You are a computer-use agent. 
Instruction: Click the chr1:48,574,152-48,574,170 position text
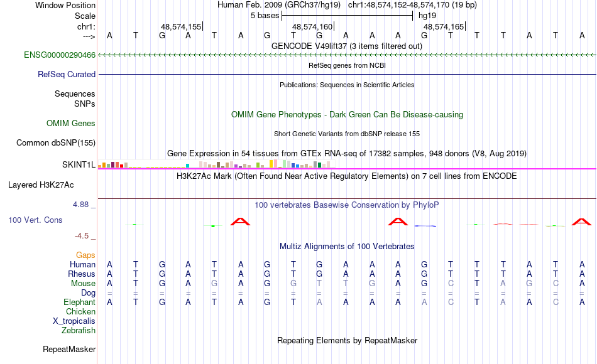[x=412, y=5]
